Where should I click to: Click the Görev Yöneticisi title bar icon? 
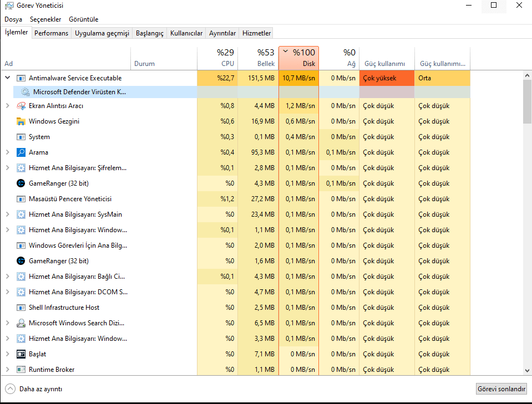[x=9, y=6]
